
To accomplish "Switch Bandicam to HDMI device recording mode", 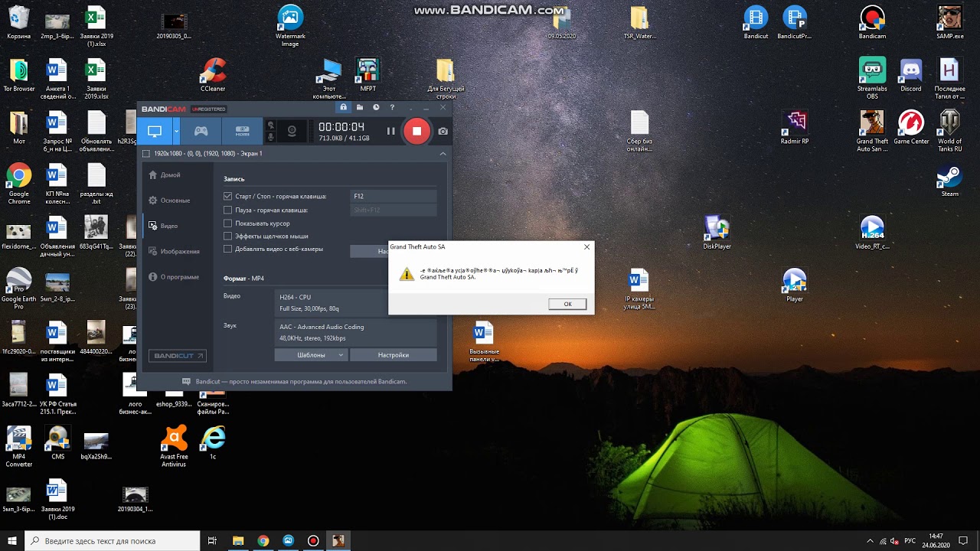I will coord(242,131).
